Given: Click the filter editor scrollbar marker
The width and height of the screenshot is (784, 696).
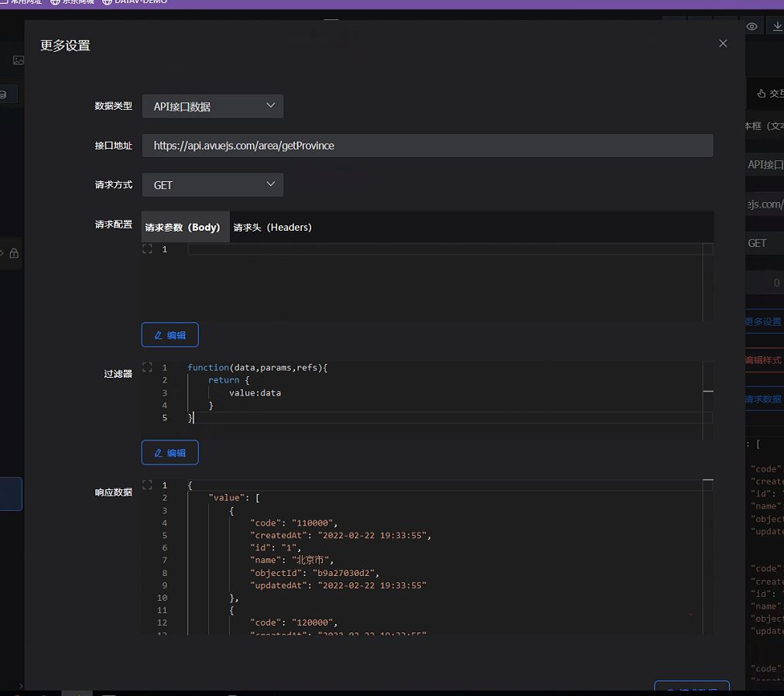Looking at the screenshot, I should (708, 391).
